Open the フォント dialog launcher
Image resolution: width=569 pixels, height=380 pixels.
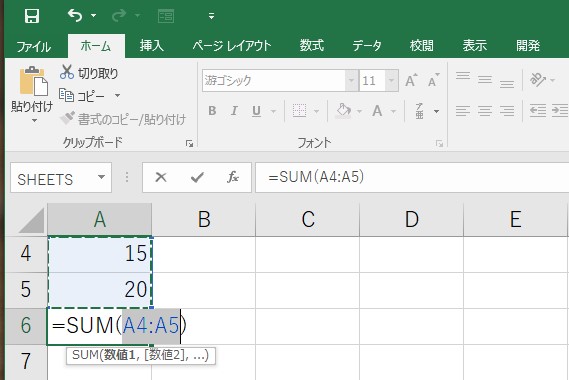tap(439, 144)
